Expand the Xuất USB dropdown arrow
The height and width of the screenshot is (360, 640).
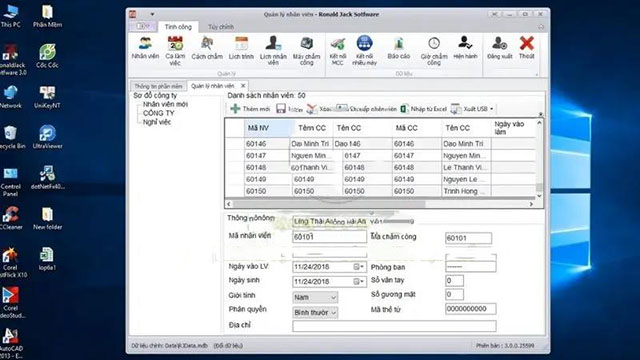(491, 109)
